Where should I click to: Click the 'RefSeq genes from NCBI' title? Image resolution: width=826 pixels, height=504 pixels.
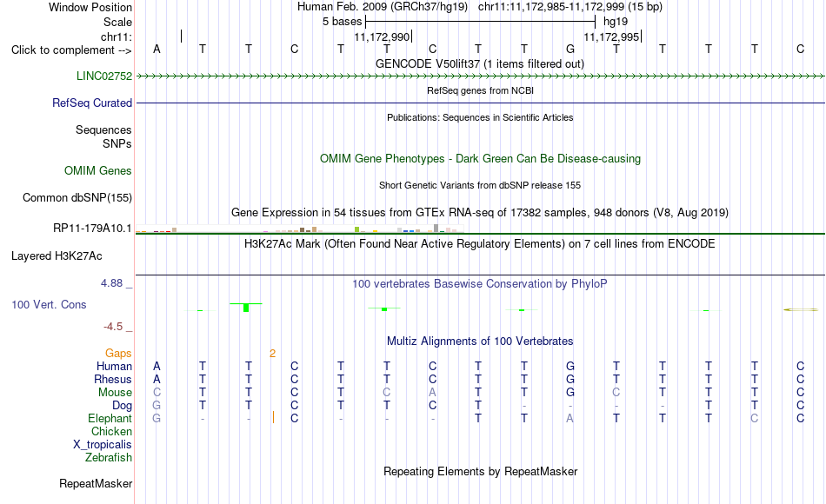(481, 90)
